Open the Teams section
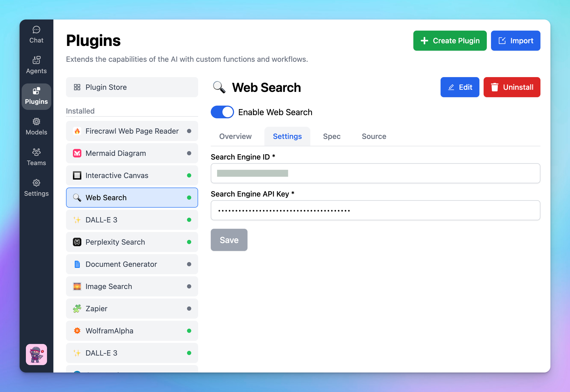 point(36,157)
